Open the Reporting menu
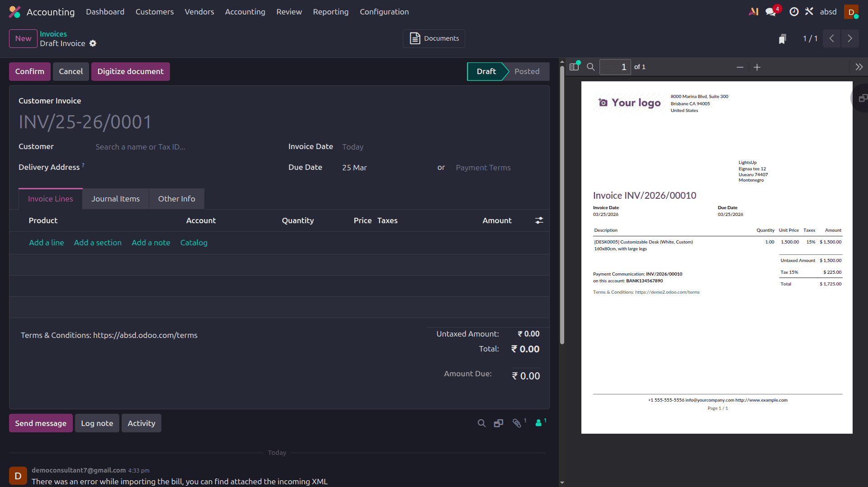 330,12
